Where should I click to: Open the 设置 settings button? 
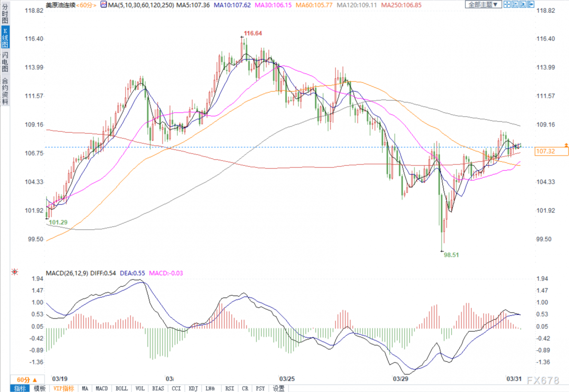[x=279, y=388]
